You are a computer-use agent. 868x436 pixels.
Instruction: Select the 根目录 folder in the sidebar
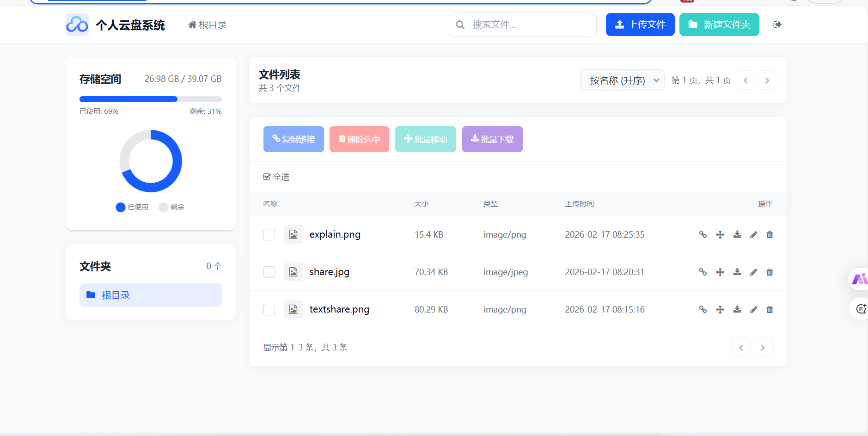point(150,295)
